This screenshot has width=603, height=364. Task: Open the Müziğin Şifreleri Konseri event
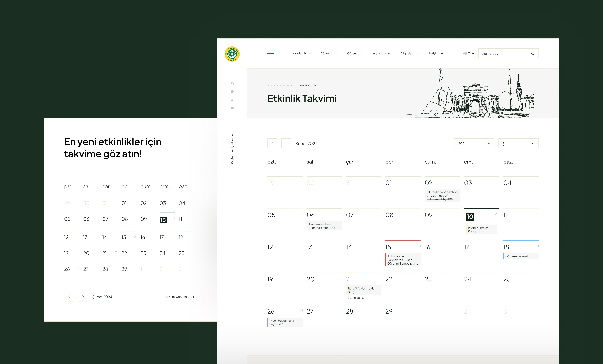pos(482,229)
